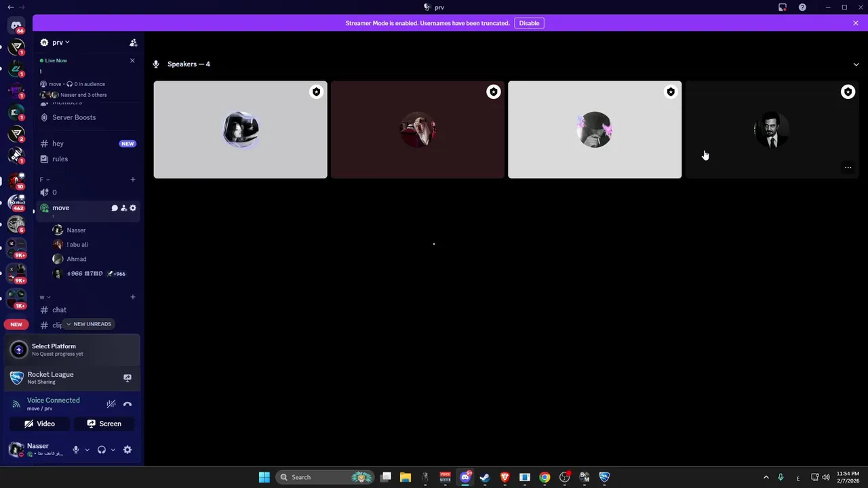Click create invite icon on move channel

coord(123,208)
